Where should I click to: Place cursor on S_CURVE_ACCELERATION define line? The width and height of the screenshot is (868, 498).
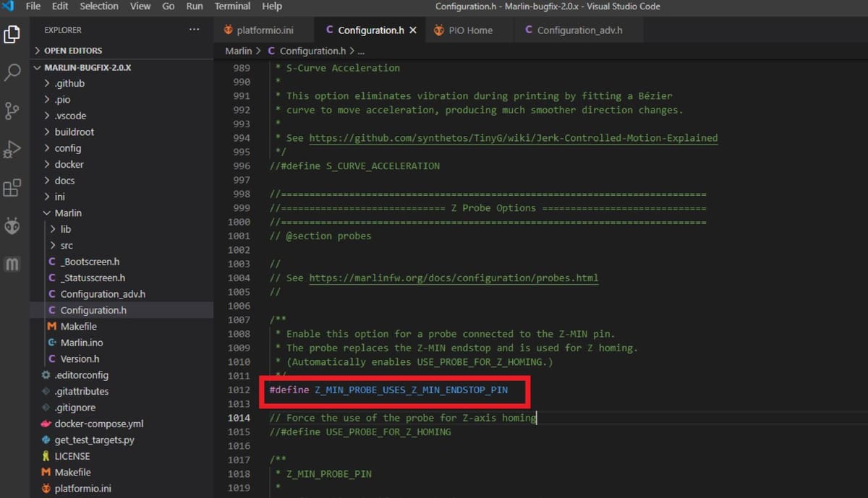pyautogui.click(x=354, y=166)
